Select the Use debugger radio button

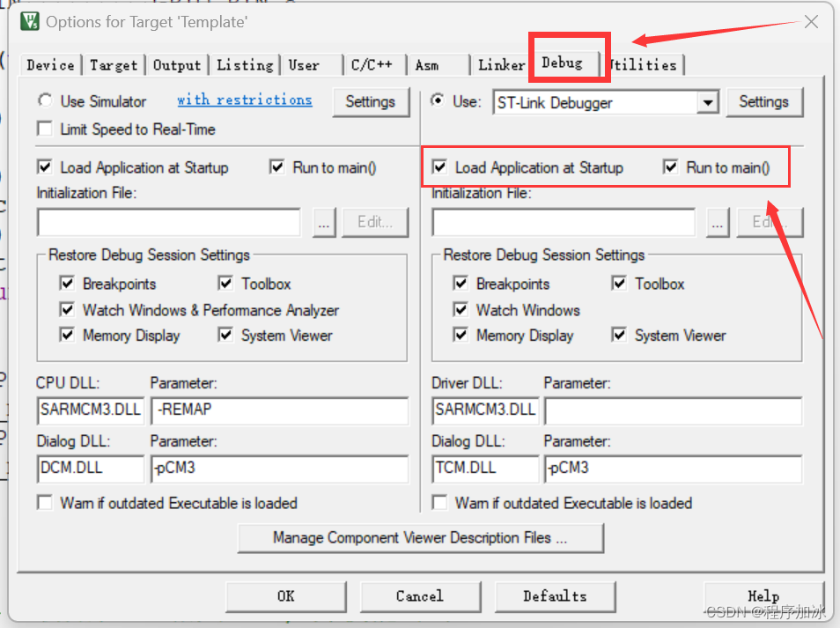(438, 100)
